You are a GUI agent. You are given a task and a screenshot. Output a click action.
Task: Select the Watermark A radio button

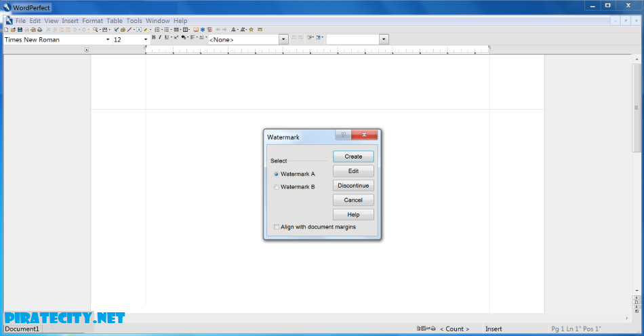(x=277, y=174)
